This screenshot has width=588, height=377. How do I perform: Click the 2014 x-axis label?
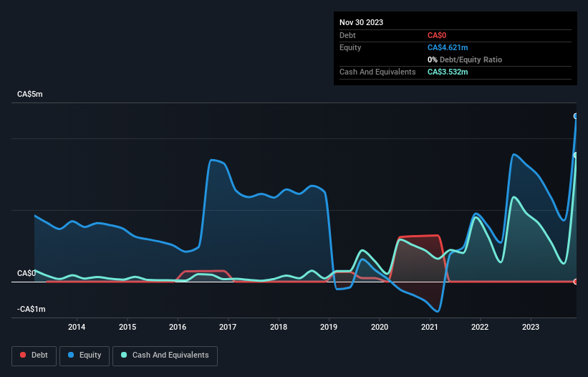click(x=77, y=327)
